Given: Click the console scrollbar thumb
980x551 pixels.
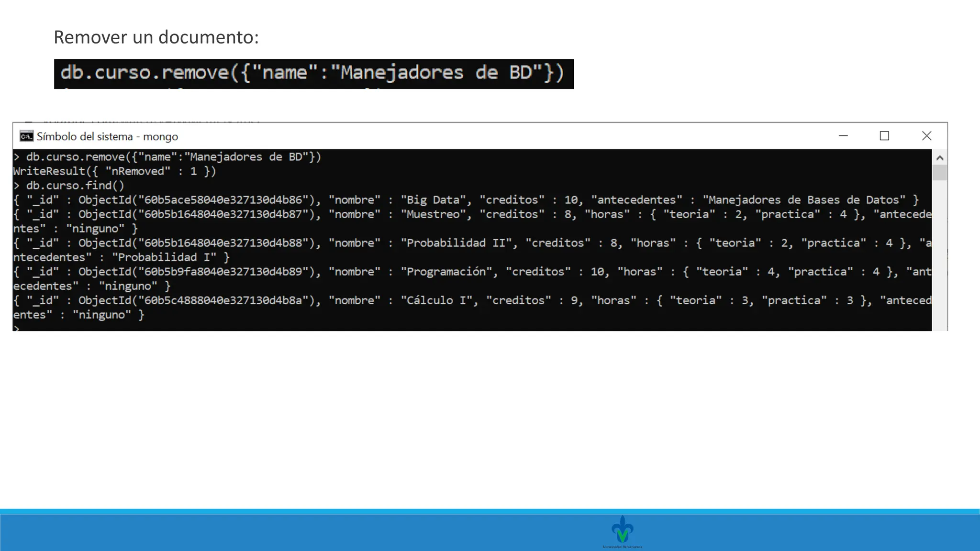Looking at the screenshot, I should (939, 173).
